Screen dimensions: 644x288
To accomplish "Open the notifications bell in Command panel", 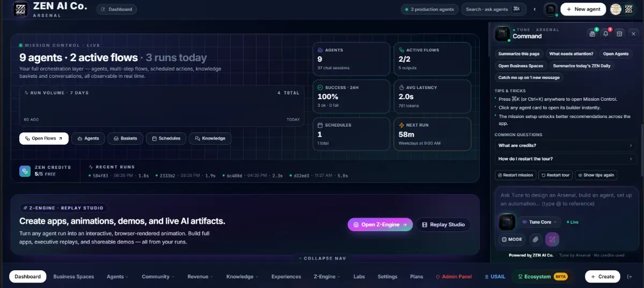I will coord(606,34).
